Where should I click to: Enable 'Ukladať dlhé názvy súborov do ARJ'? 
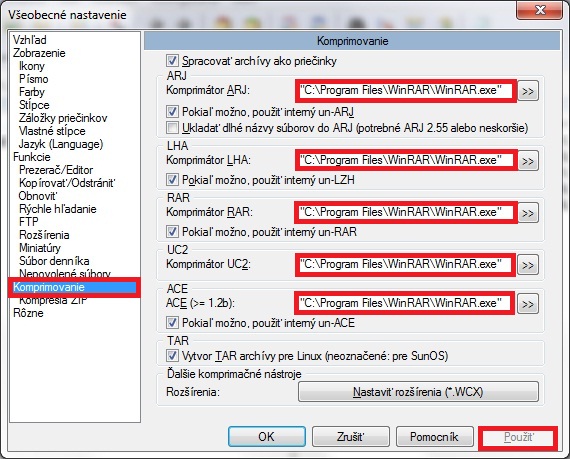pyautogui.click(x=172, y=128)
